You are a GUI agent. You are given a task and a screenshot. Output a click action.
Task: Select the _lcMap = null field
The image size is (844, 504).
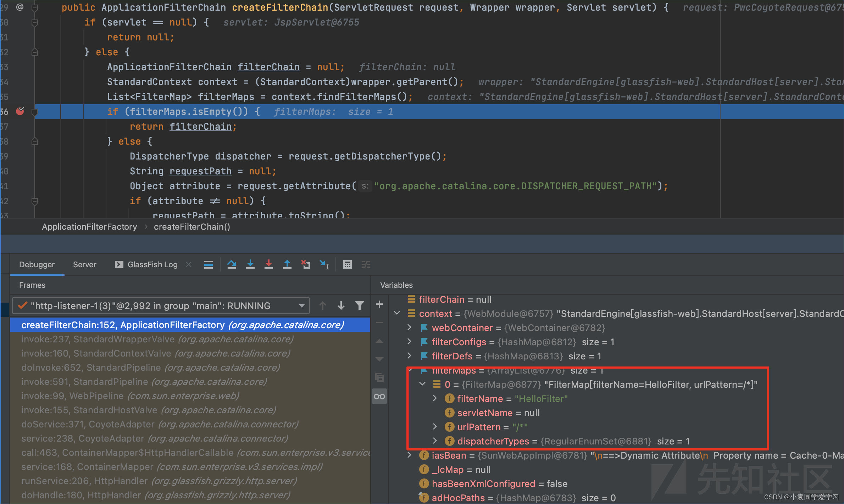tap(461, 469)
